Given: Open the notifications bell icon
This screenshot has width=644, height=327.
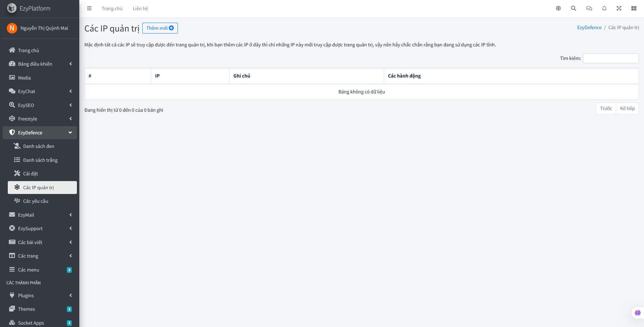Looking at the screenshot, I should click(604, 8).
